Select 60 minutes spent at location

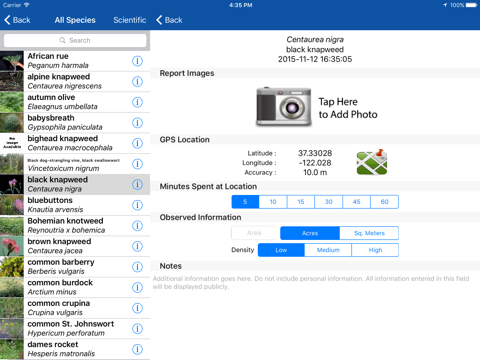[384, 202]
